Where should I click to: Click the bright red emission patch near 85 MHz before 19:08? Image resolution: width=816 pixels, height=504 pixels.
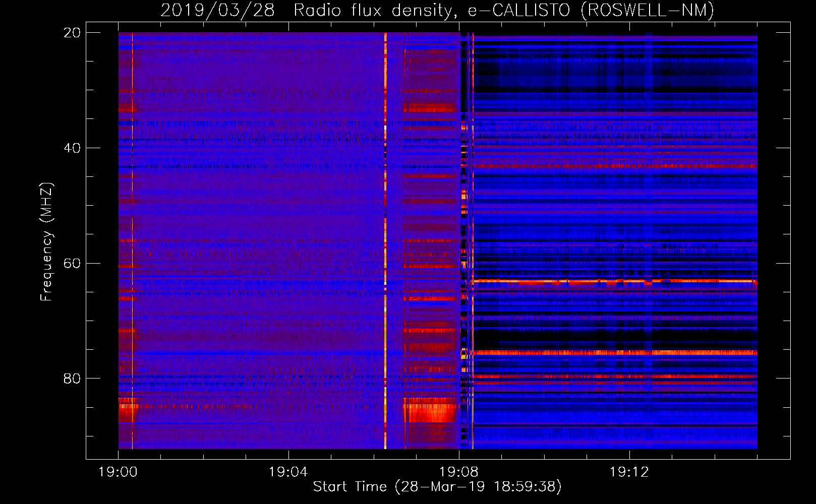pyautogui.click(x=430, y=410)
